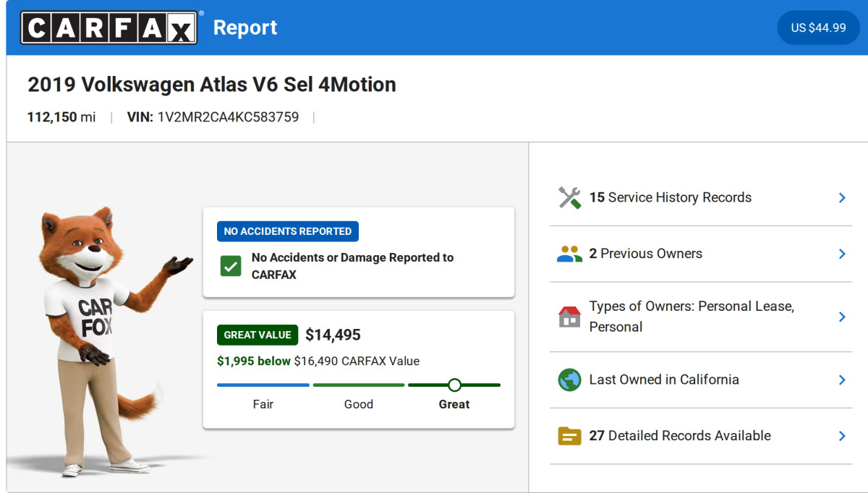The image size is (868, 493).
Task: Click the 112,150 mi mileage text
Action: 61,117
